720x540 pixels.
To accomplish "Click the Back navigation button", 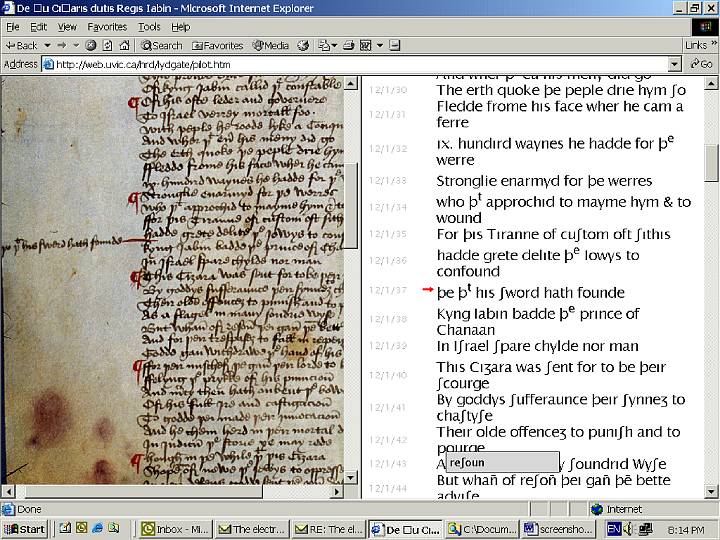I will (x=21, y=45).
